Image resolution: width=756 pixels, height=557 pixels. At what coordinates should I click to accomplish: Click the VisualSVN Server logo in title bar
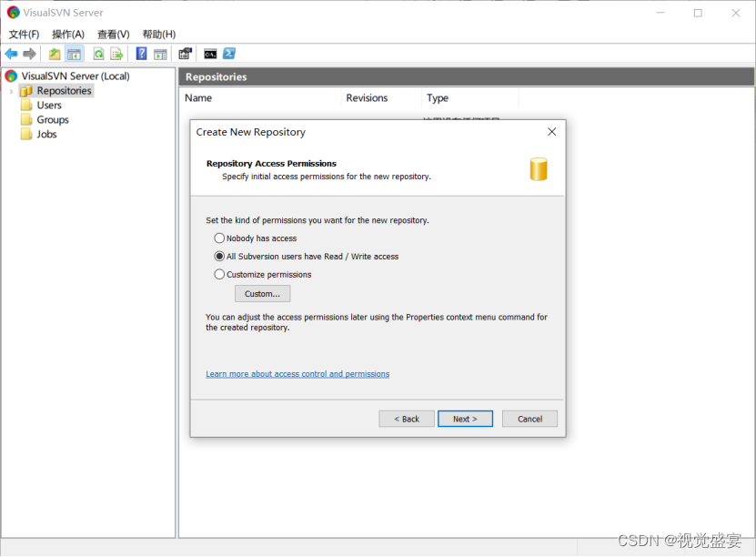point(14,13)
